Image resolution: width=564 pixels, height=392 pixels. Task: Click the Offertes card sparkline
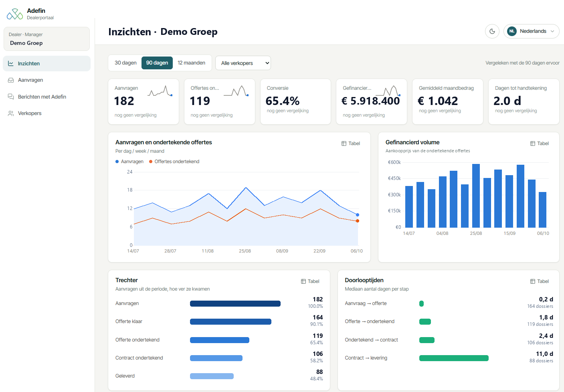[x=236, y=91]
